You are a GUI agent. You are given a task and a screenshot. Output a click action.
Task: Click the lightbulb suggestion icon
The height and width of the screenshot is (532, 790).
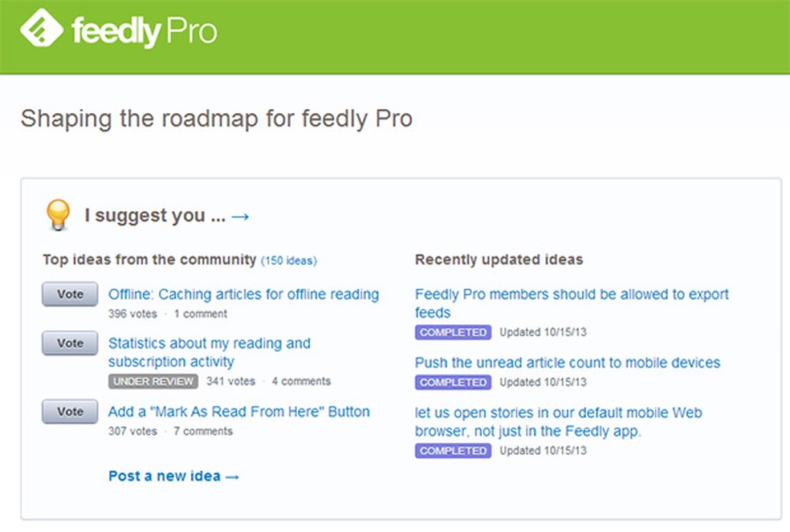59,215
